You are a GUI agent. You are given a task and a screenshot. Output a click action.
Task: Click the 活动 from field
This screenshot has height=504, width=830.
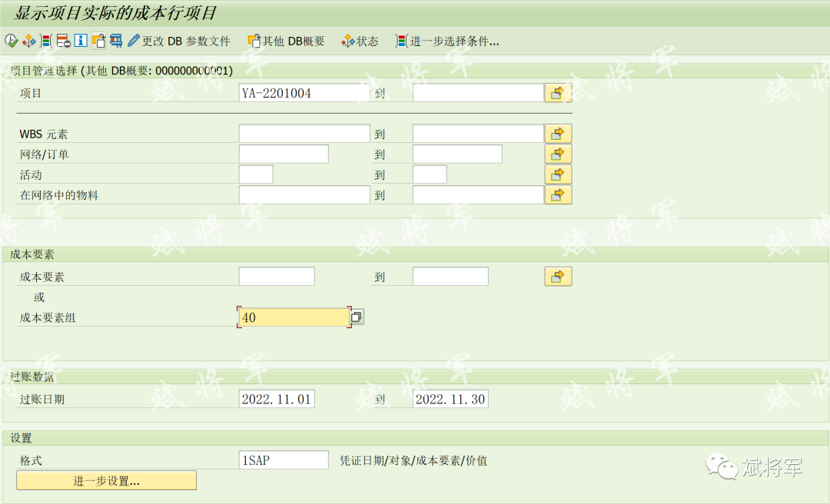256,174
